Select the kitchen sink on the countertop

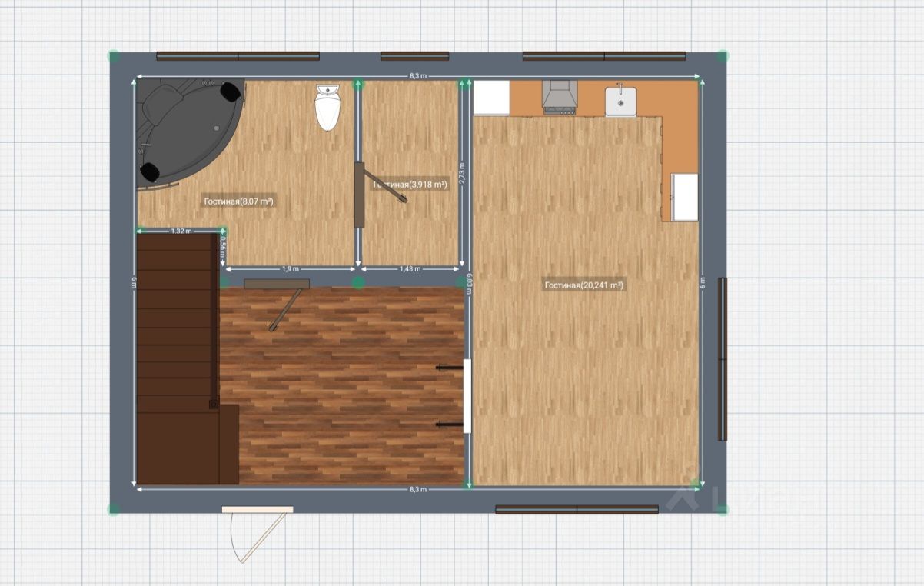coord(620,102)
